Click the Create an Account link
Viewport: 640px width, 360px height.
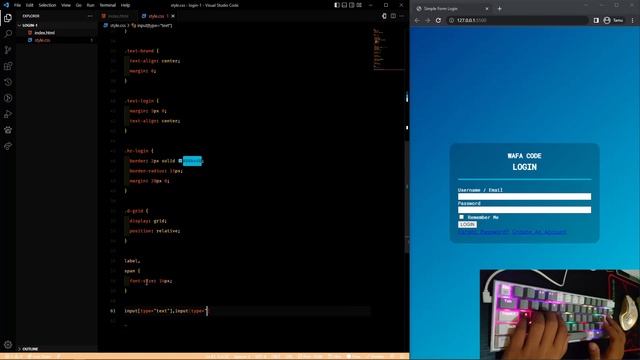(x=539, y=232)
